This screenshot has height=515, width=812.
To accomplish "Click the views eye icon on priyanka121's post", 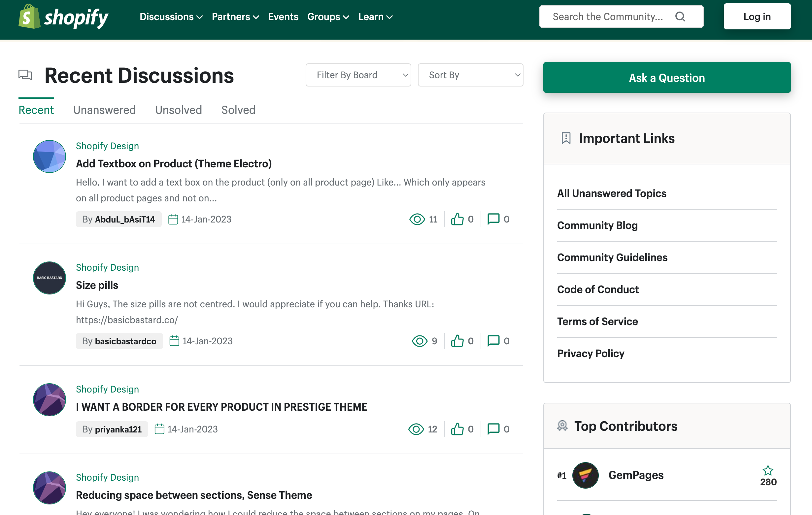I will pos(416,429).
